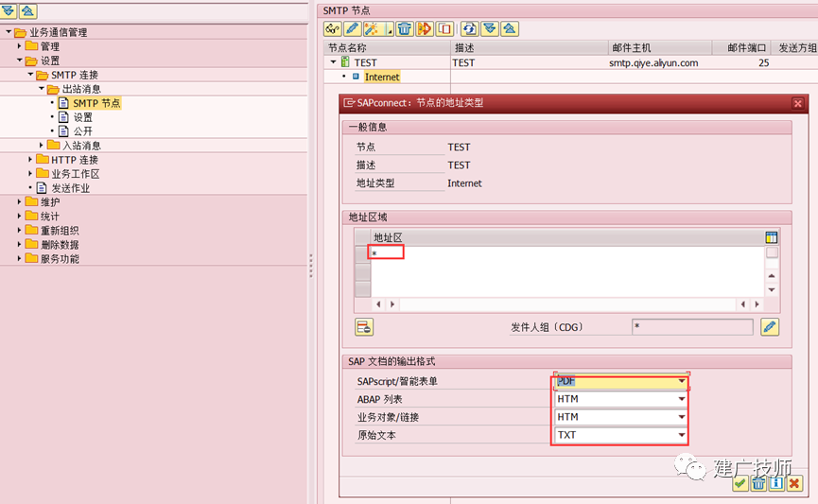Viewport: 818px width, 504px height.
Task: Select the 发送作业 tree item
Action: (70, 188)
